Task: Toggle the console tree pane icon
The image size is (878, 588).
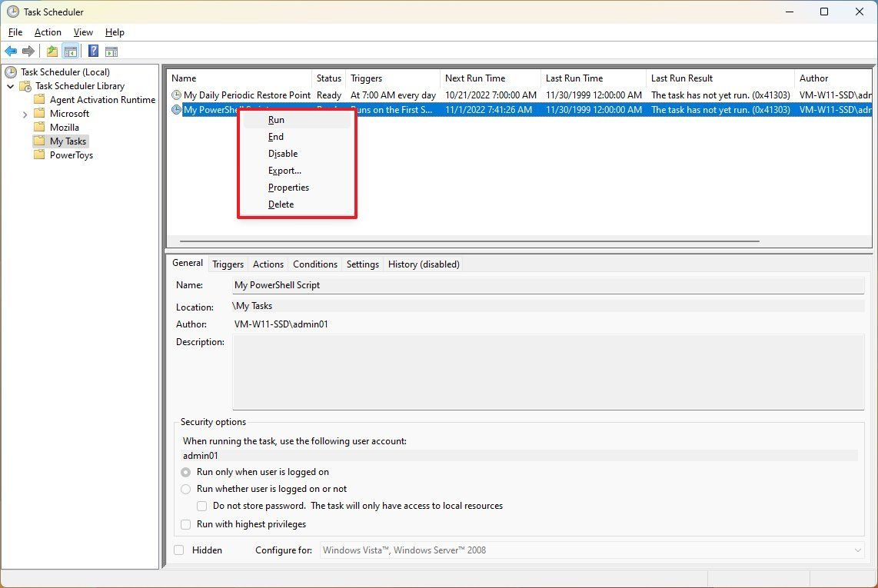Action: coord(71,51)
